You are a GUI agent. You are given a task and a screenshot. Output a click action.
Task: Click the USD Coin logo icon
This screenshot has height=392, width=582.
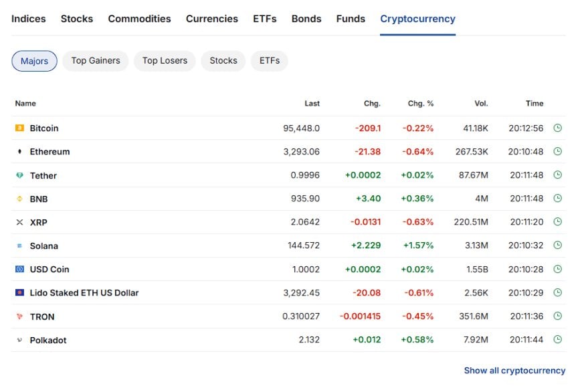[19, 269]
